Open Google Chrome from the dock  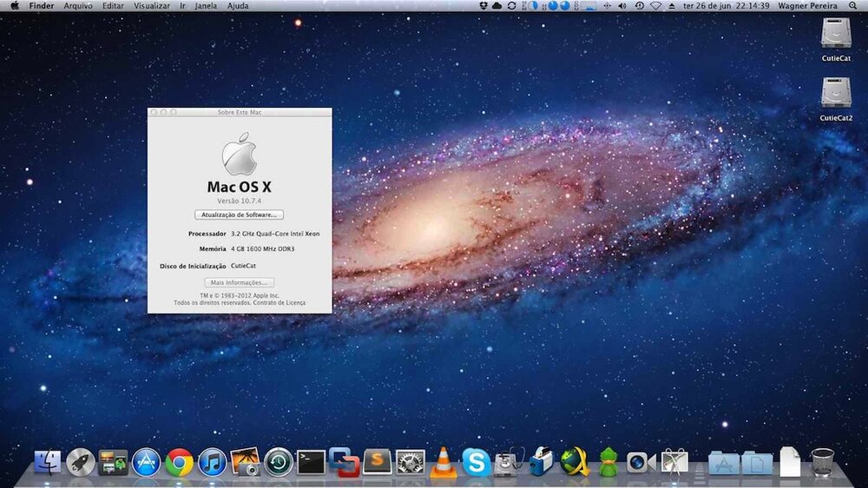pyautogui.click(x=180, y=462)
